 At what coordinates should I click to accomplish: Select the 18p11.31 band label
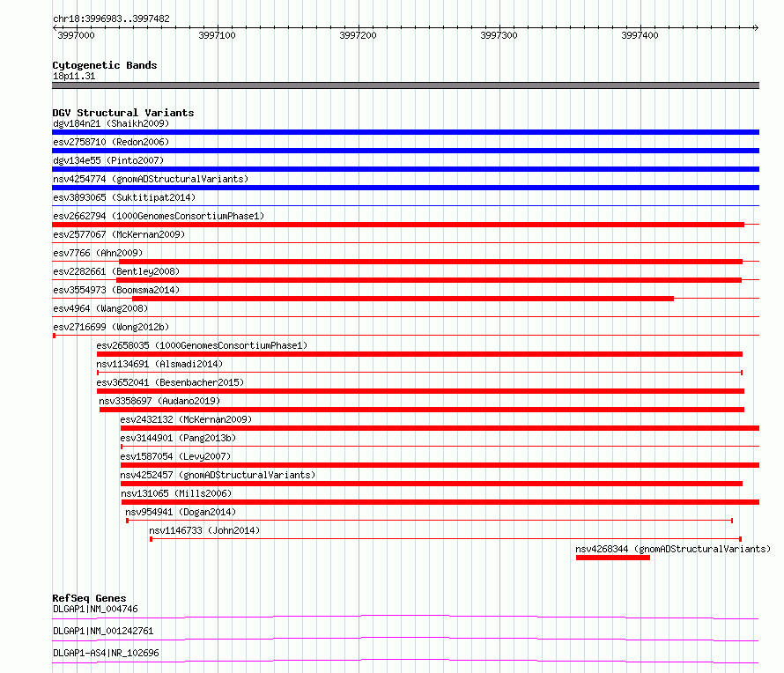74,76
